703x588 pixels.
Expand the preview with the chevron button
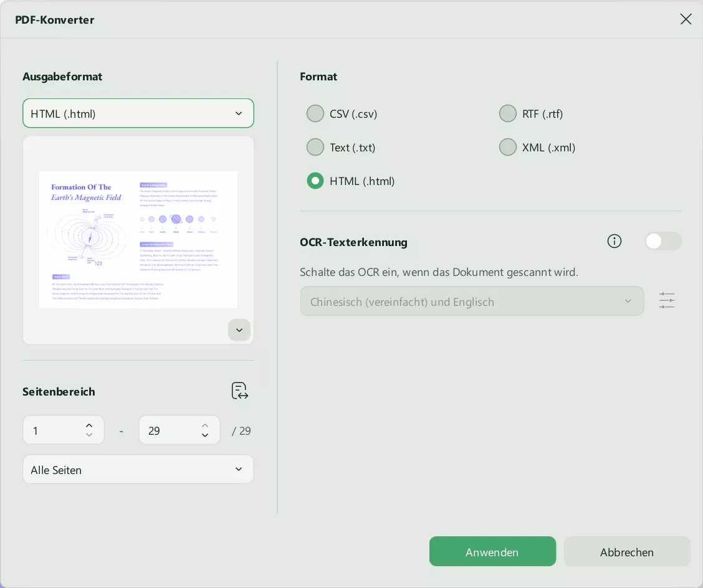(x=239, y=330)
